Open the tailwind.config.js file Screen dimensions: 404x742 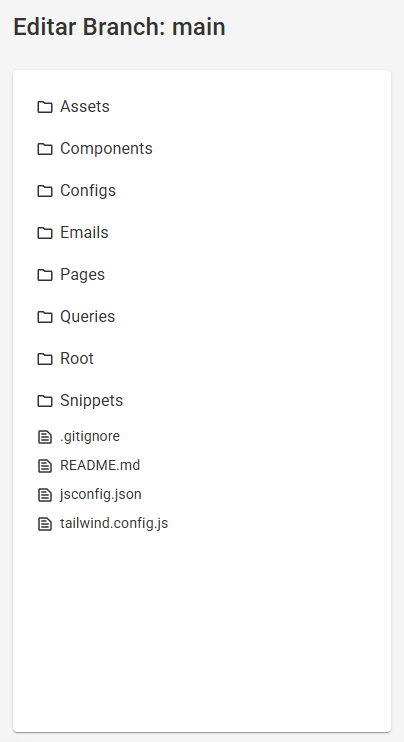(114, 523)
